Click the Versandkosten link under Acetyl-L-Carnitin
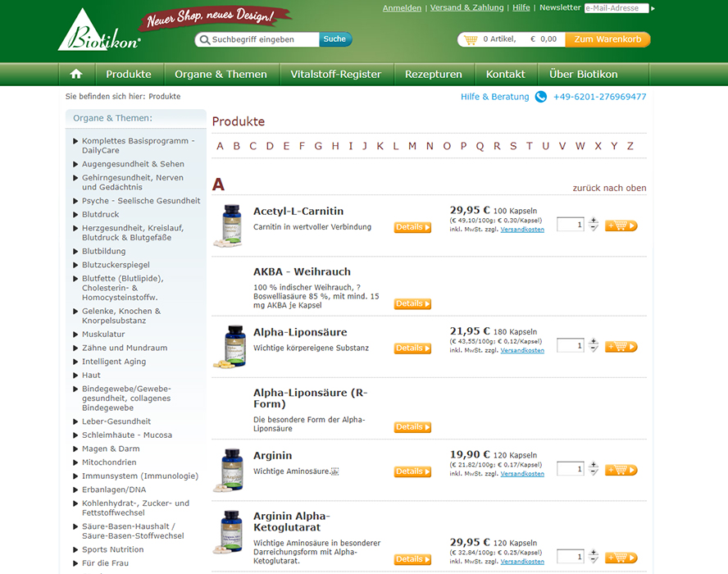The height and width of the screenshot is (574, 728). [522, 230]
